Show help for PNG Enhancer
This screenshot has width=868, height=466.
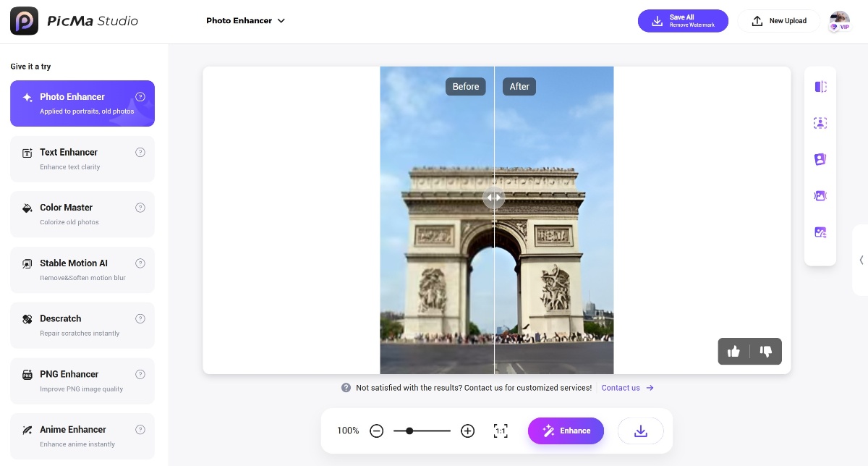tap(140, 374)
